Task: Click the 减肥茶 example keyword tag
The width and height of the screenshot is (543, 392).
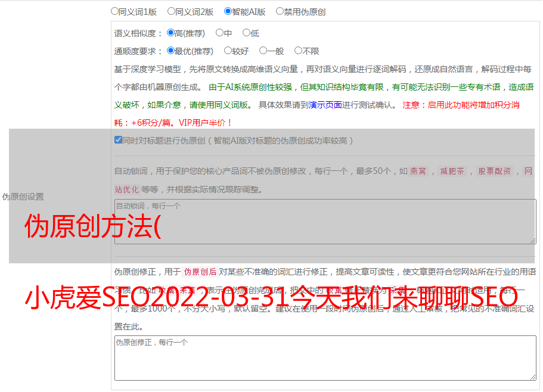Action: point(452,171)
